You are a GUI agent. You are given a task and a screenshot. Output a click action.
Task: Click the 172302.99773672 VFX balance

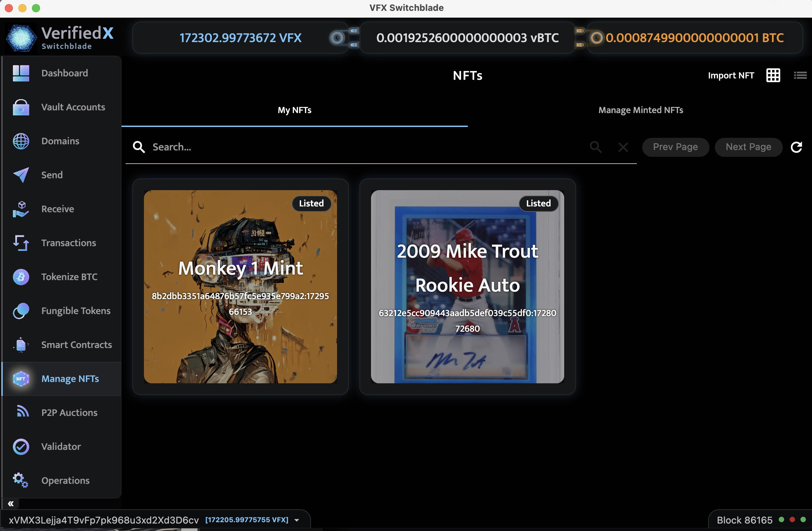pyautogui.click(x=240, y=38)
